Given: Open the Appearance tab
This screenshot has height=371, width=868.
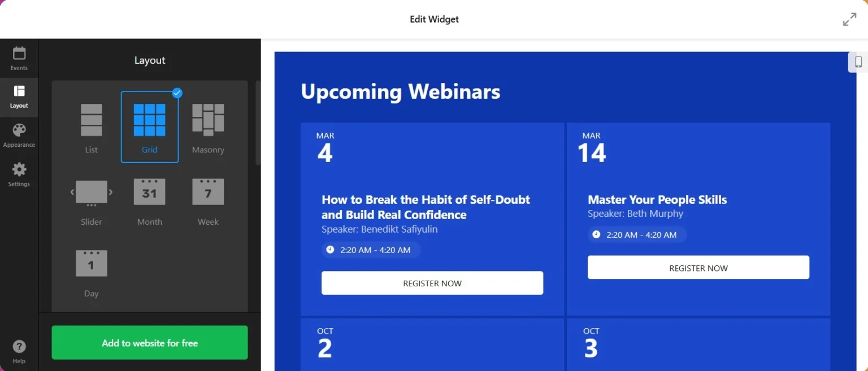Looking at the screenshot, I should [19, 134].
